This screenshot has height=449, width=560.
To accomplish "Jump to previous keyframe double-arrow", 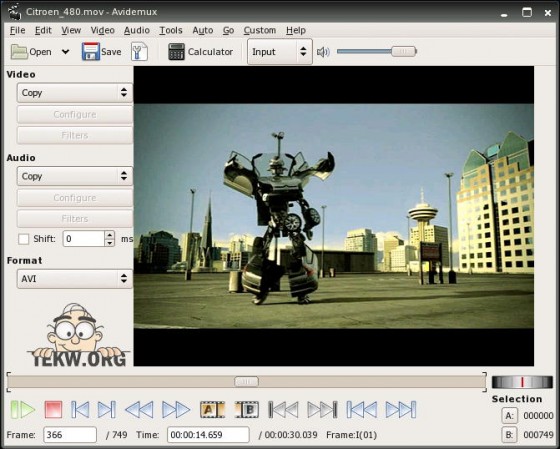I will pos(139,410).
